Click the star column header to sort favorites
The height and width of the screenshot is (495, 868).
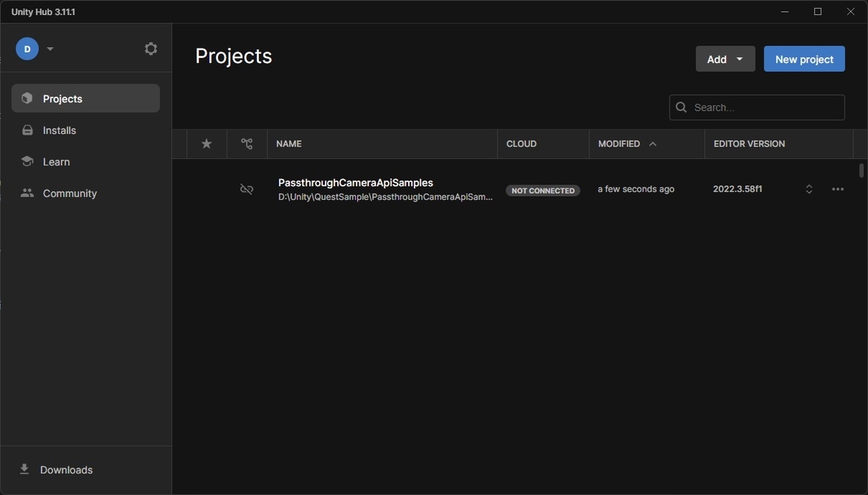206,144
